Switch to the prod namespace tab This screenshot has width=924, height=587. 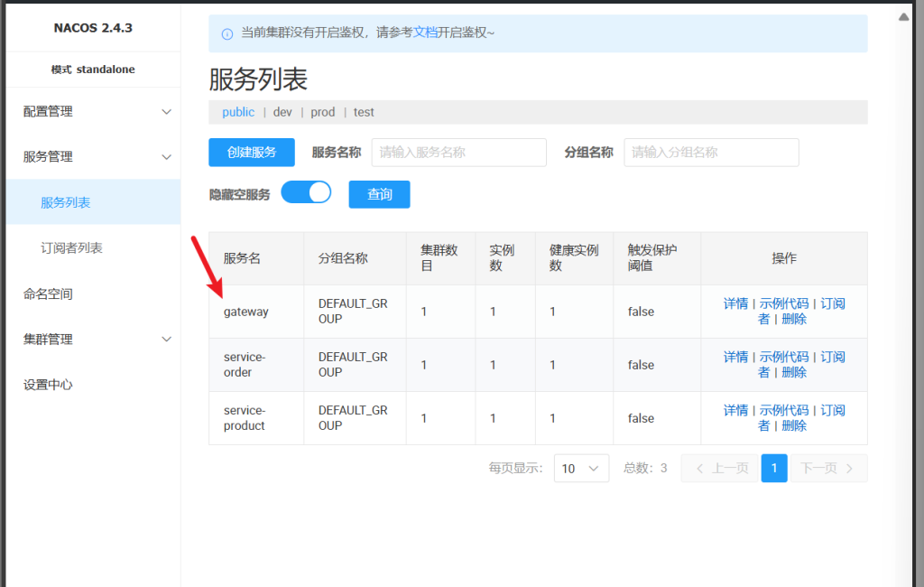(x=322, y=112)
